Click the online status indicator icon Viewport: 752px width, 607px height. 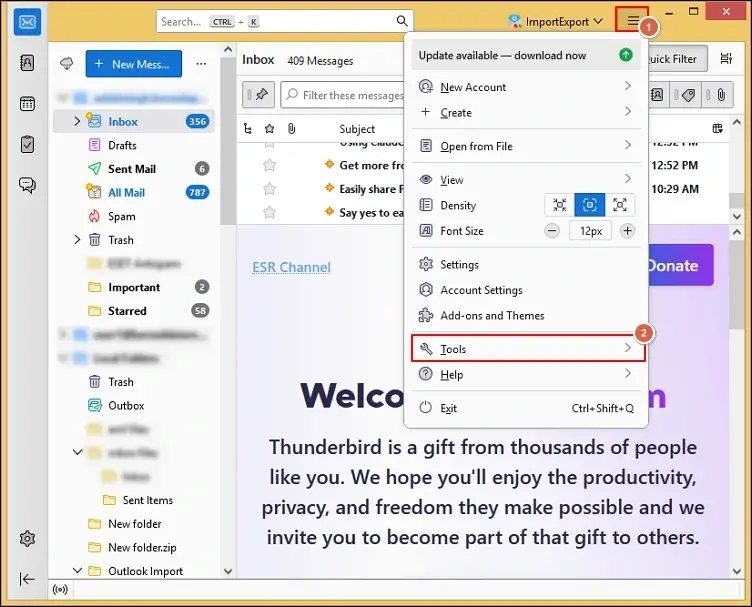(60, 589)
